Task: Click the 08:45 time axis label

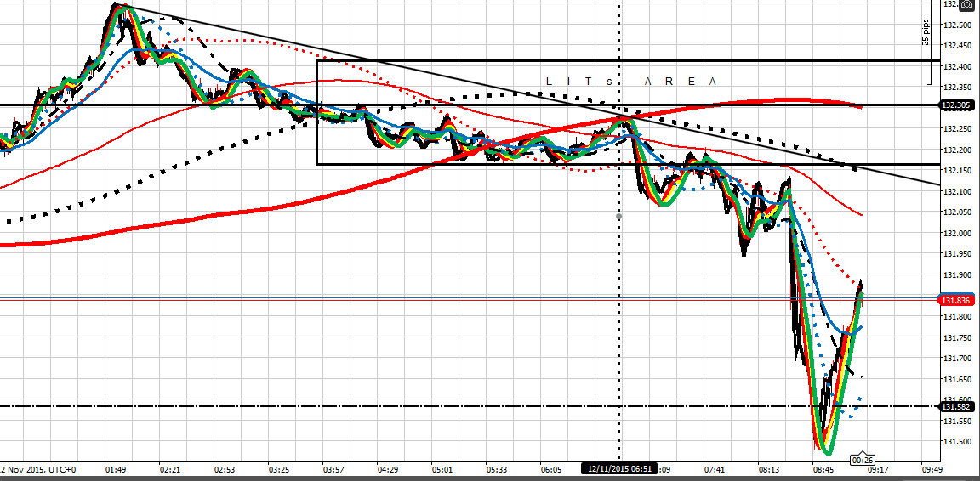Action: 823,468
